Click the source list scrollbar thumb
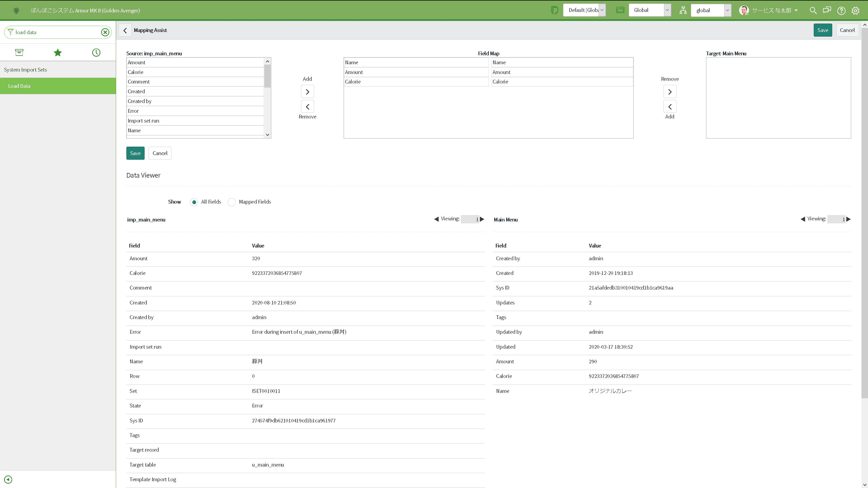This screenshot has width=868, height=488. point(267,76)
